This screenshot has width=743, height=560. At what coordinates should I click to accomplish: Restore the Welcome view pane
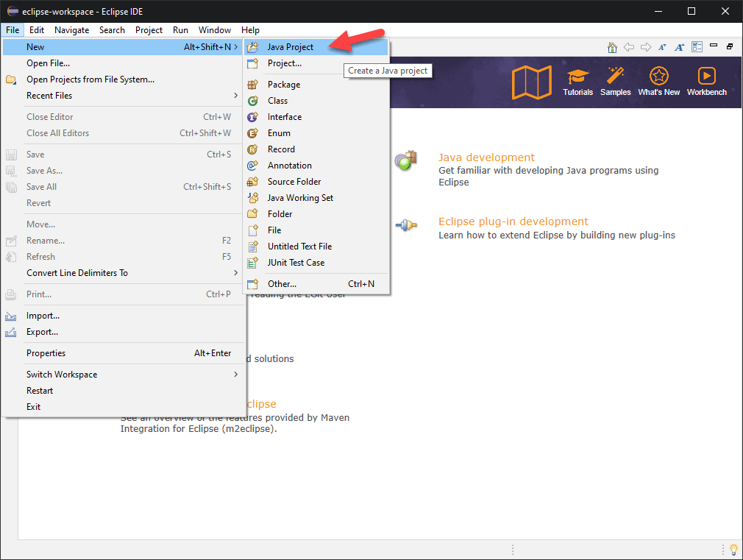pyautogui.click(x=730, y=46)
